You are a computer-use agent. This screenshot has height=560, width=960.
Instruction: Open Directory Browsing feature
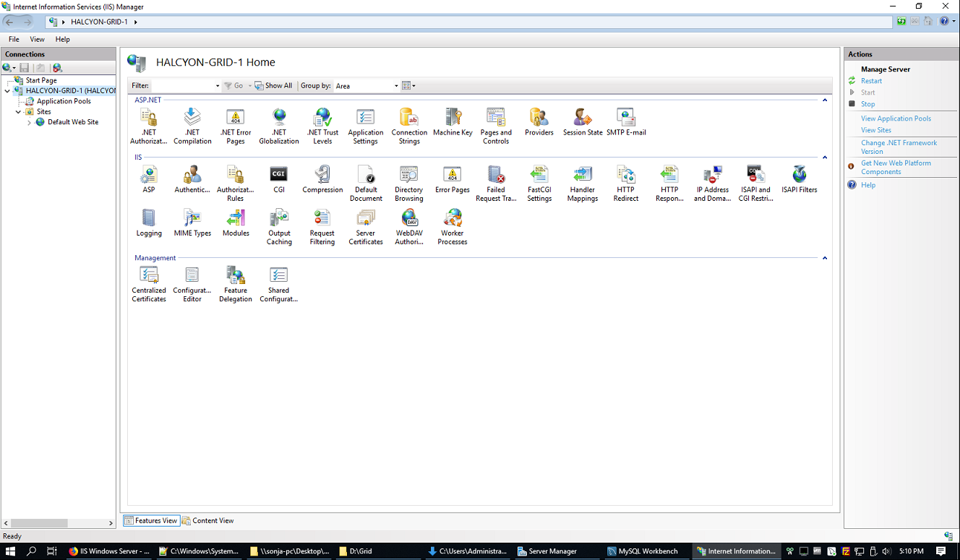[409, 184]
